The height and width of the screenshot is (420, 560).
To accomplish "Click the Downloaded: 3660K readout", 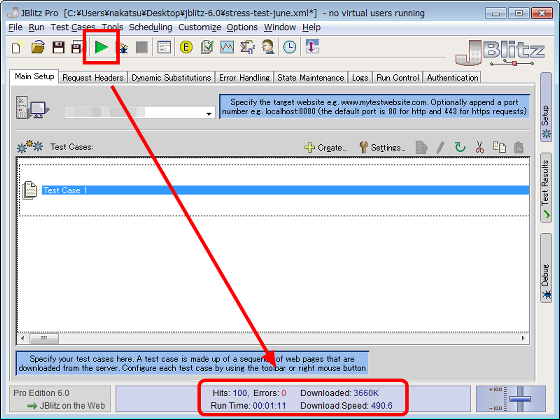I will [339, 393].
